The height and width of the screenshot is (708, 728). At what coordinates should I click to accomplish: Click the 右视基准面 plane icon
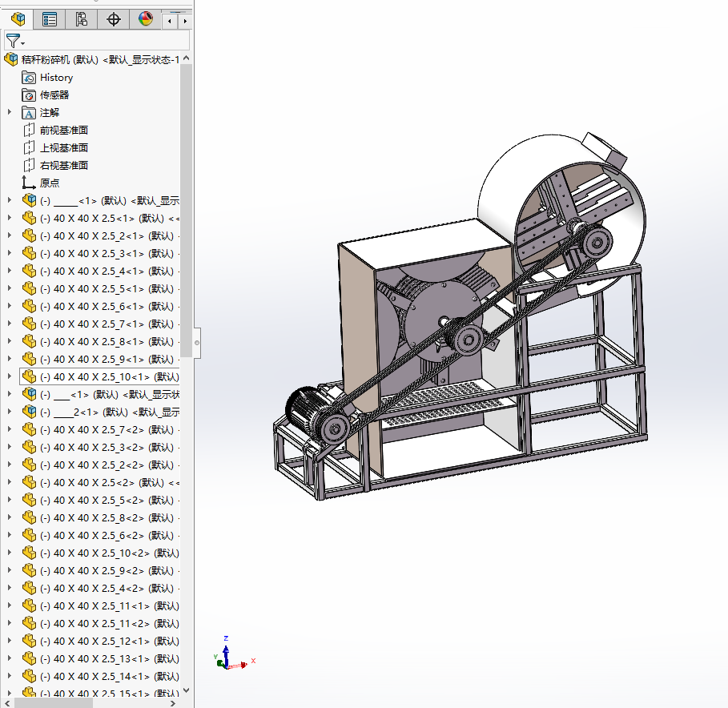click(30, 166)
